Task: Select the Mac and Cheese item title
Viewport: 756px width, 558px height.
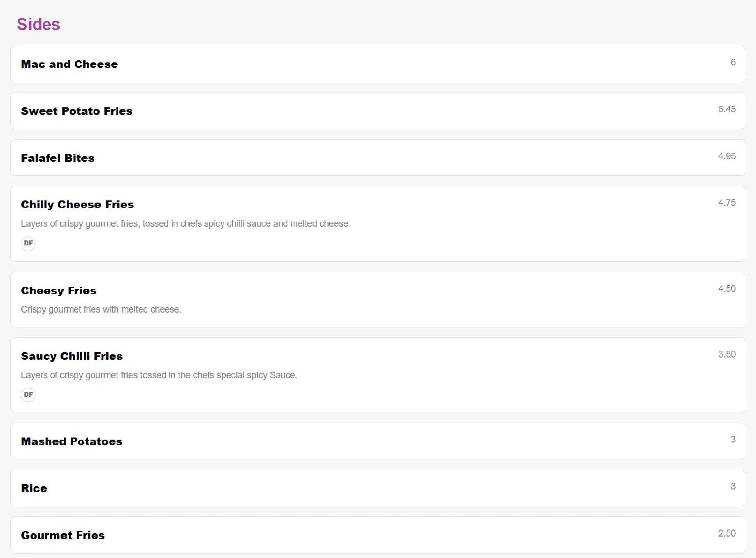Action: point(69,64)
